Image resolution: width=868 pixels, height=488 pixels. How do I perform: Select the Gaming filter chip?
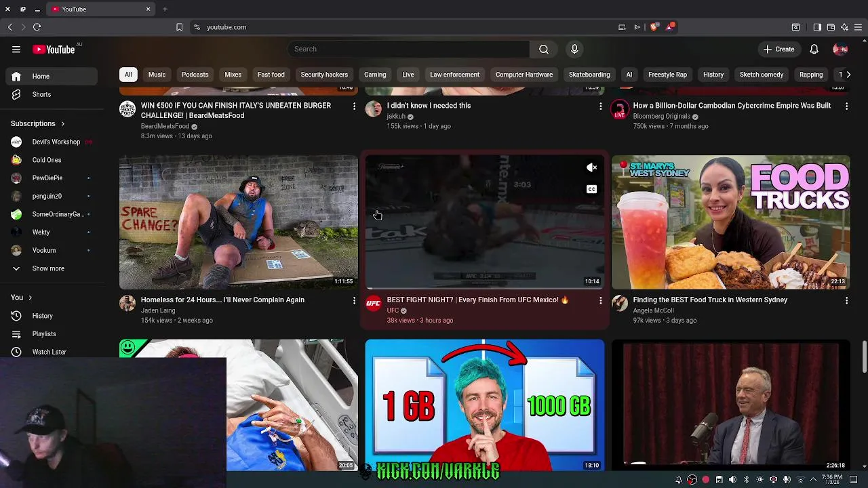coord(375,75)
